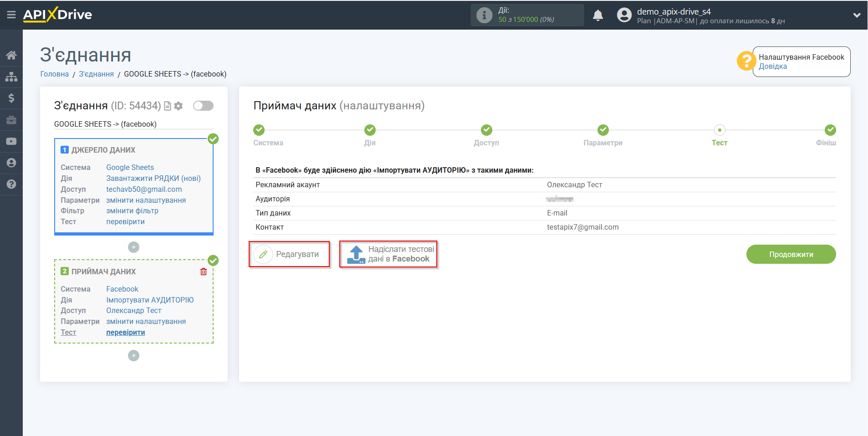This screenshot has height=436, width=868.
Task: Click the Рекламний акаунт row label
Action: point(287,185)
